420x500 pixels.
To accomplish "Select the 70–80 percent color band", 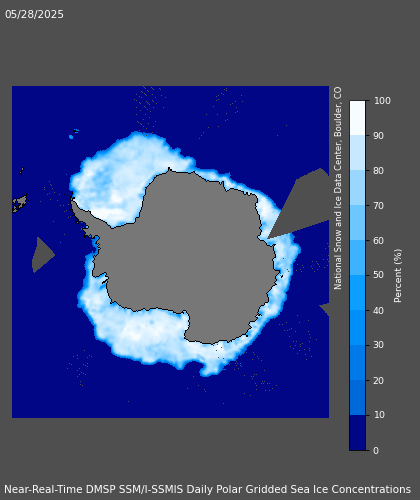I will click(357, 188).
